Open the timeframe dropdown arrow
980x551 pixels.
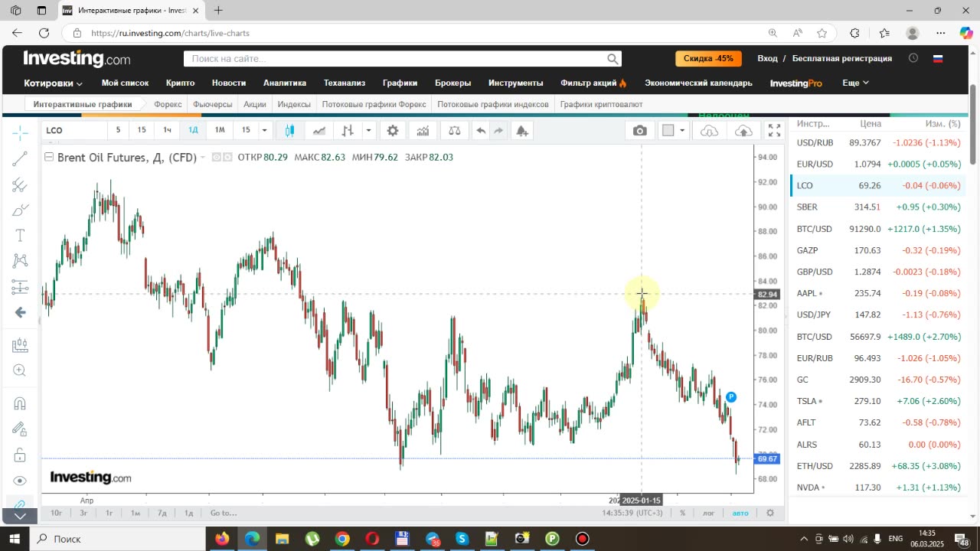point(264,130)
